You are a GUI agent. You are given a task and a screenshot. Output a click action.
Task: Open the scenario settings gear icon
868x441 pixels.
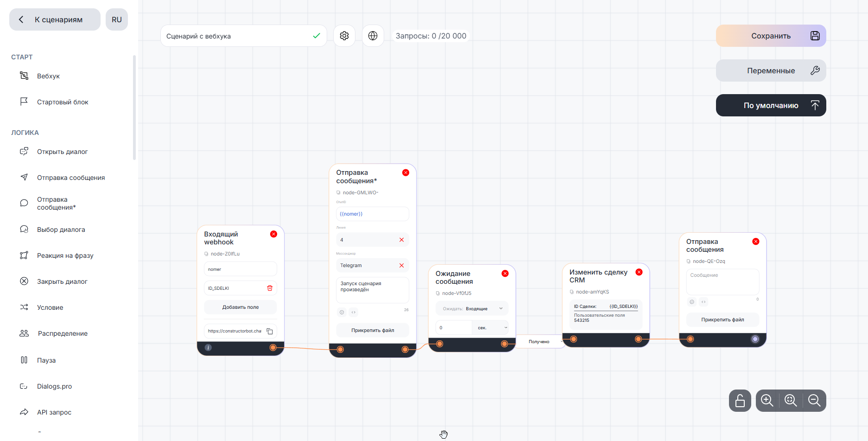click(344, 36)
